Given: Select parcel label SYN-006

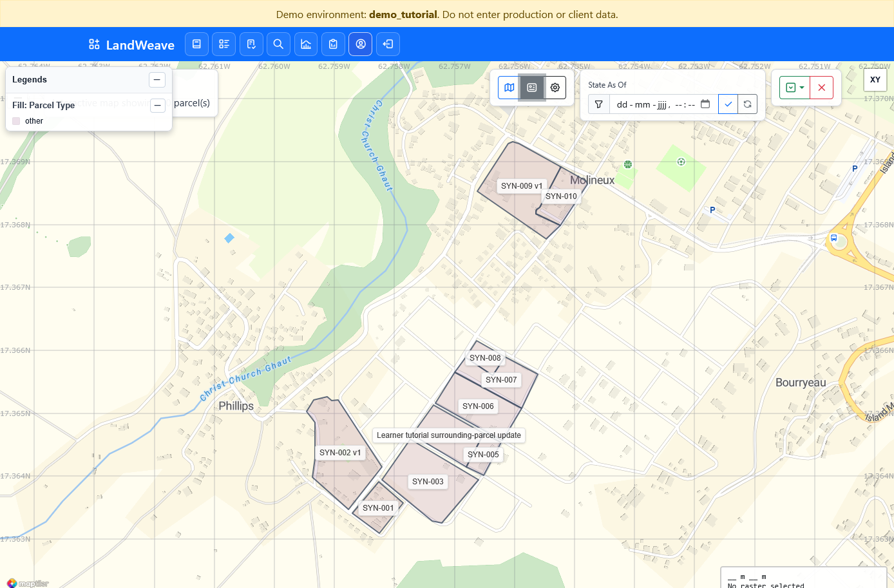Looking at the screenshot, I should tap(478, 406).
